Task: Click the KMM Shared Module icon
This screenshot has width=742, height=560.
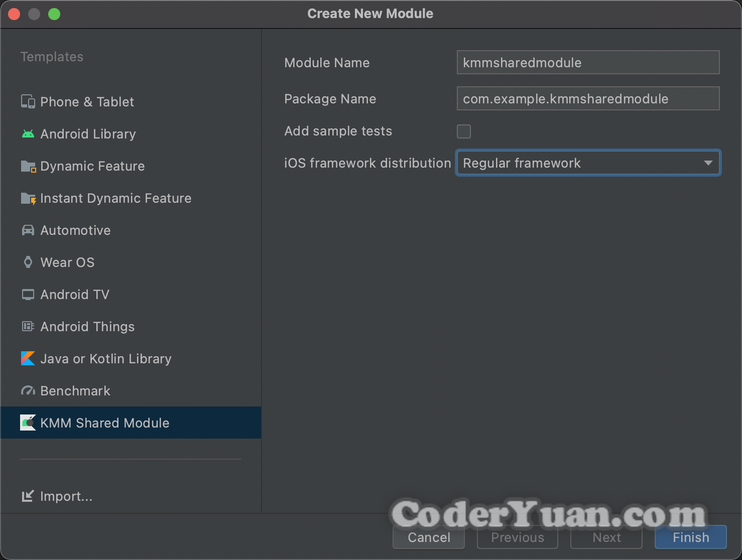Action: [28, 423]
